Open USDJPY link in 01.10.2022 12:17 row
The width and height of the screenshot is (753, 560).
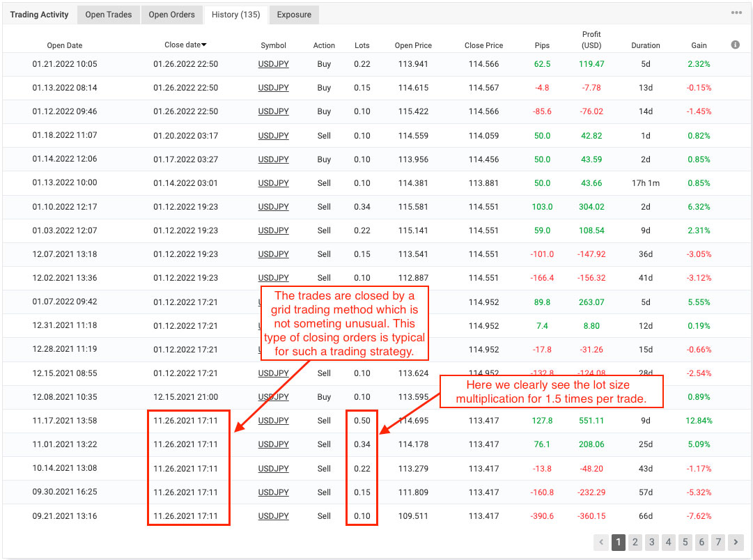(x=273, y=207)
